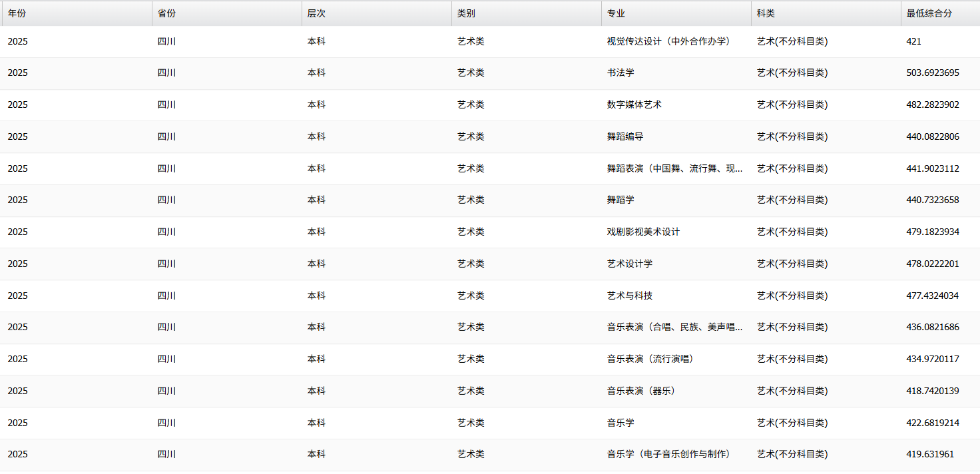The image size is (980, 474).
Task: Select 本科 in the 书法学 row
Action: (x=316, y=73)
